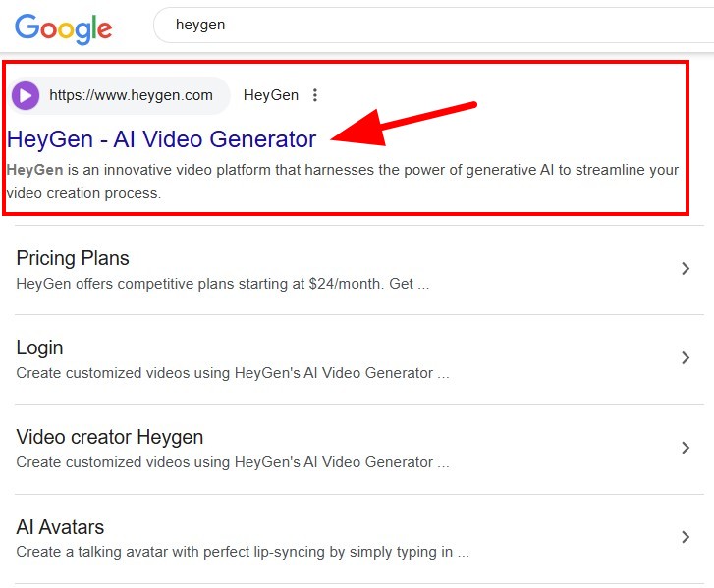714x588 pixels.
Task: Click the purple HeyGen play favicon
Action: point(26,95)
